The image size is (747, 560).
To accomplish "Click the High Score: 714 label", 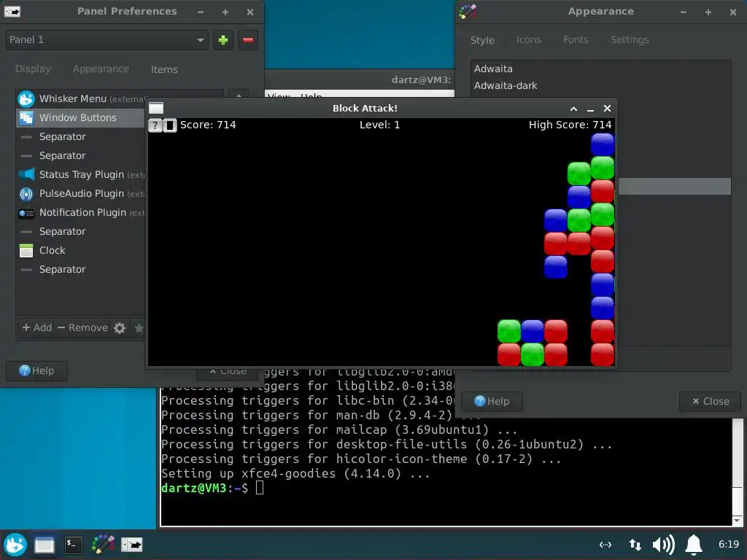I will pyautogui.click(x=570, y=125).
